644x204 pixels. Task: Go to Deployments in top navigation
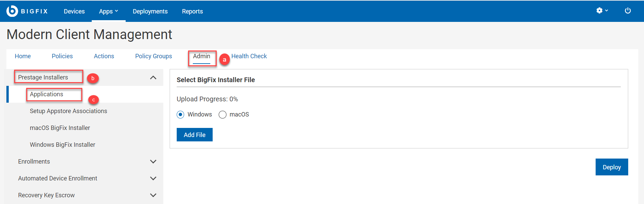(x=150, y=11)
